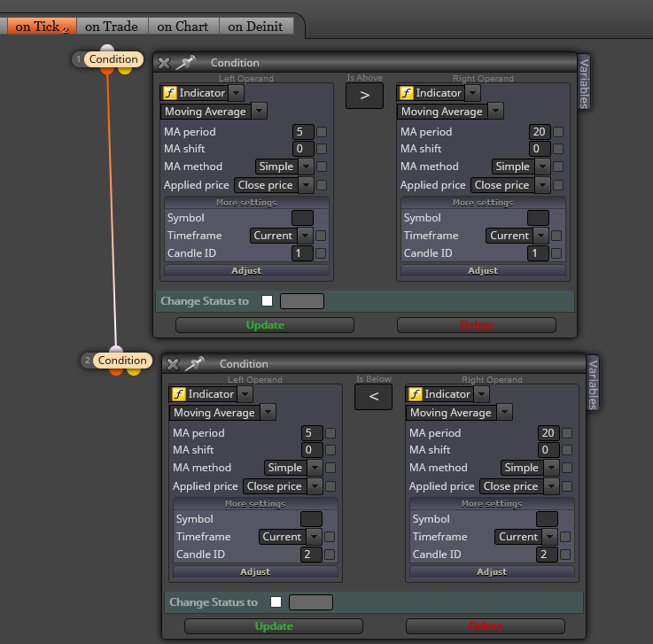653x644 pixels.
Task: Toggle Candle ID checkbox in Condition 1 left operand
Action: tap(321, 253)
